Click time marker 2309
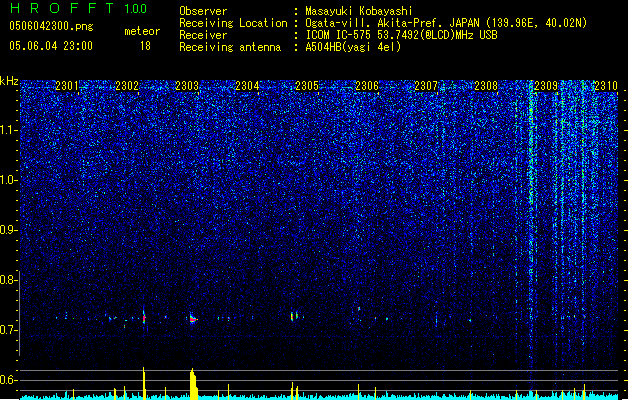 click(546, 85)
